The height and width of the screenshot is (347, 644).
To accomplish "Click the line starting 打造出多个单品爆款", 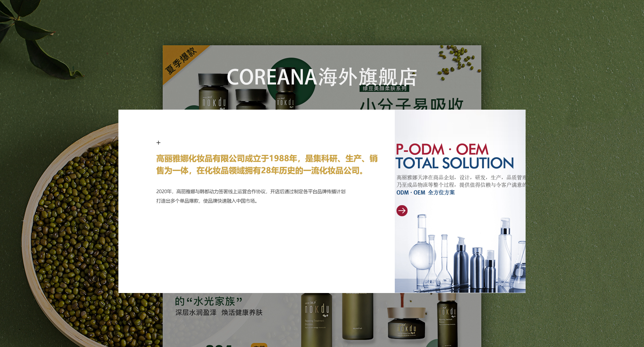I will 207,201.
